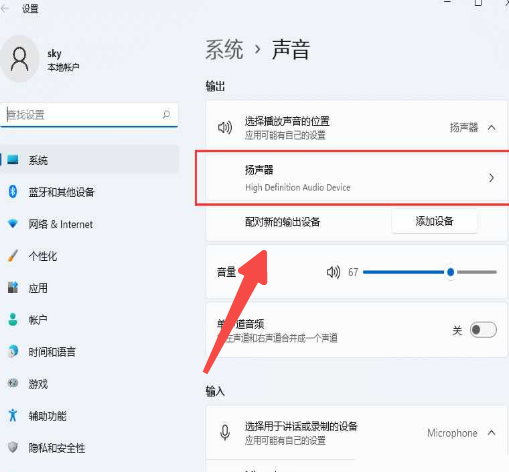Viewport: 509px width, 472px height.
Task: Click 系统 in the breadcrumb
Action: point(224,50)
